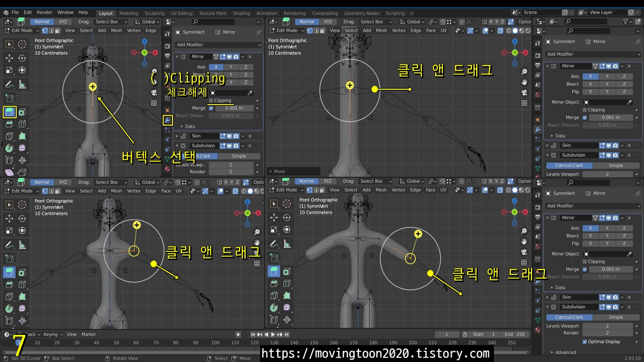This screenshot has height=362, width=644.
Task: Expand the Advanced subdivision section
Action: click(565, 352)
